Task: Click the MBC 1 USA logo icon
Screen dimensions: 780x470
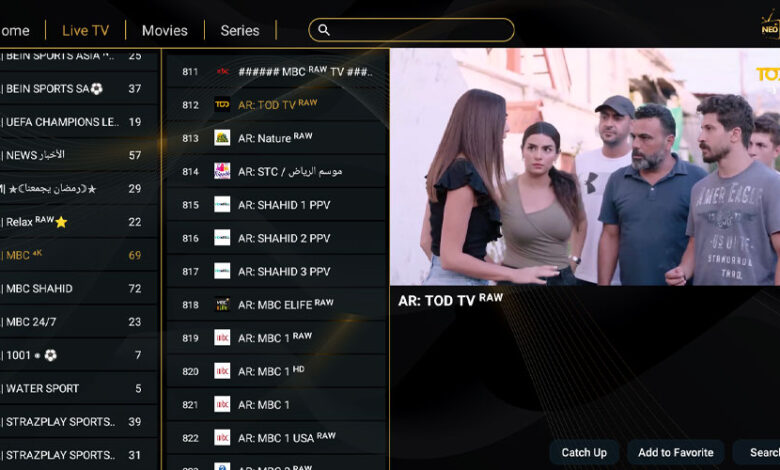Action: 222,438
